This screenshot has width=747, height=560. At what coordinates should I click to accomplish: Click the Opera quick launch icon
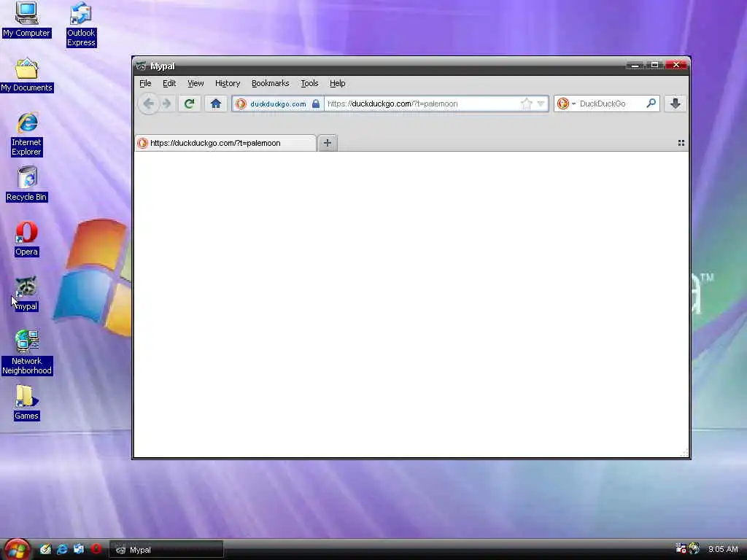pyautogui.click(x=96, y=549)
